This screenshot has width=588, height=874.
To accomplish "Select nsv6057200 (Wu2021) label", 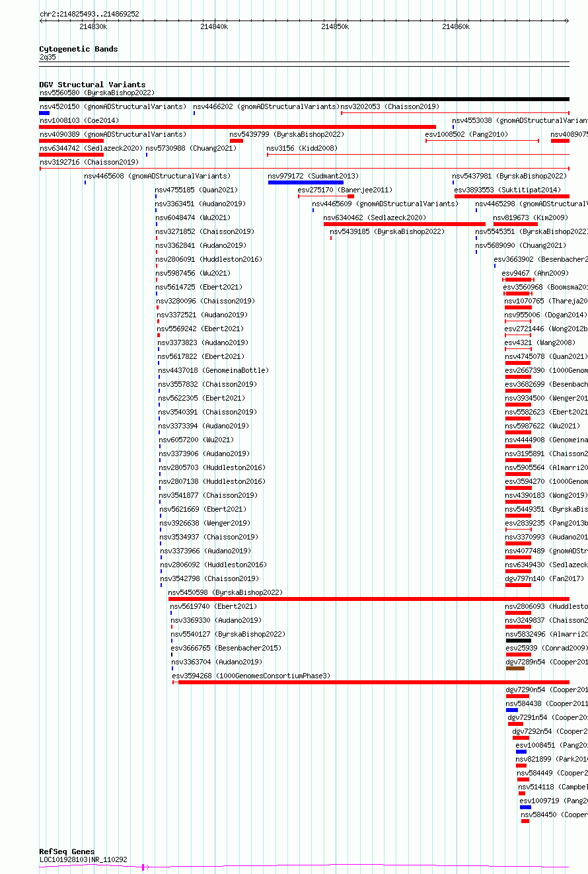I will (197, 440).
